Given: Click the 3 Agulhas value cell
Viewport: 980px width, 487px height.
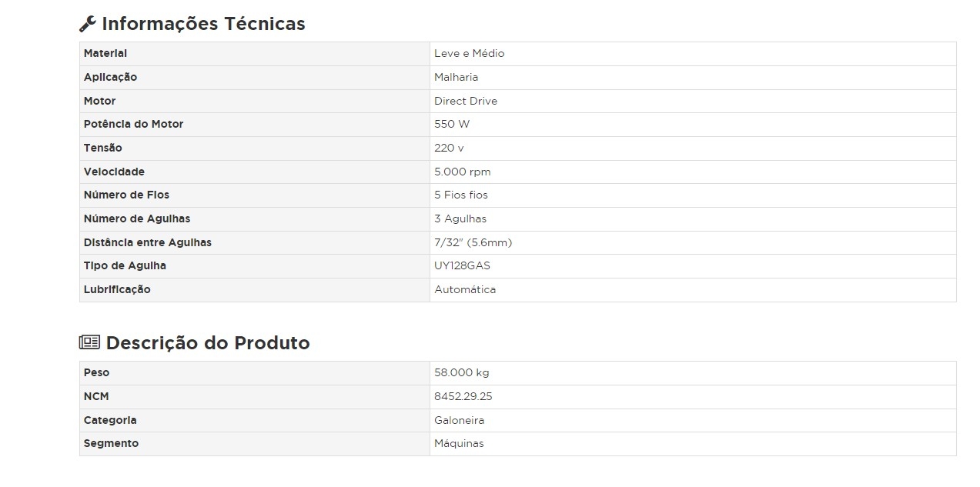Looking at the screenshot, I should 460,218.
